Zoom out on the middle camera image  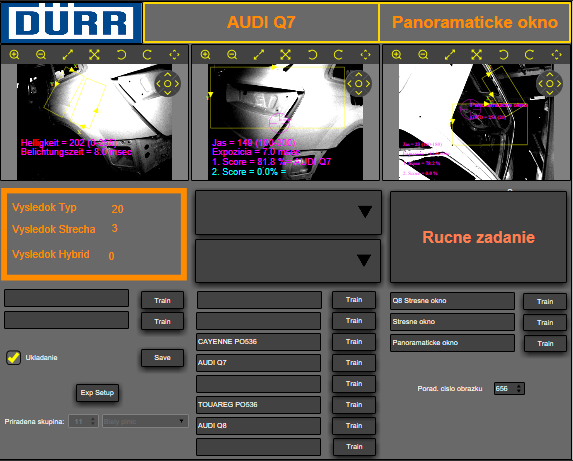pos(232,55)
